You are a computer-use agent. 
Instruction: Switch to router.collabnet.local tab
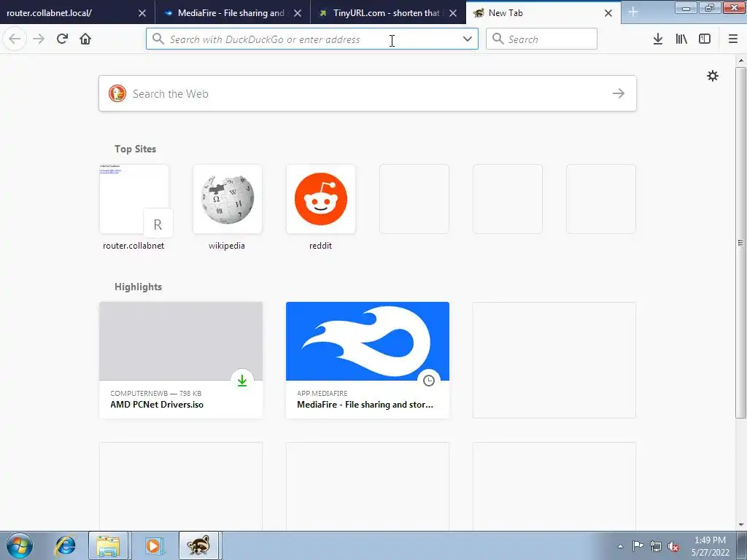tap(77, 13)
